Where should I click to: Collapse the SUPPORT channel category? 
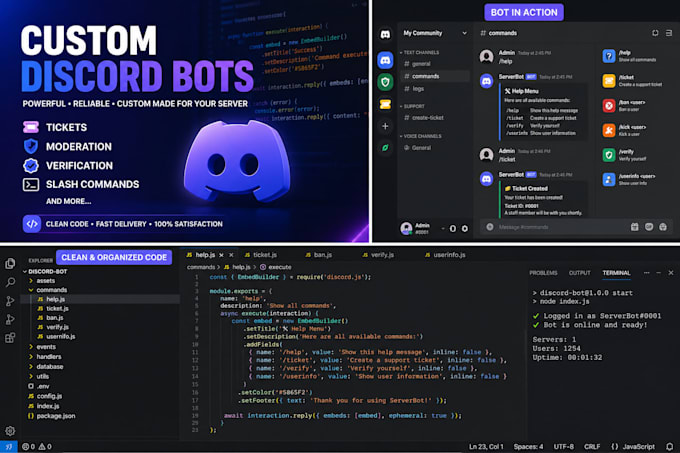click(412, 106)
